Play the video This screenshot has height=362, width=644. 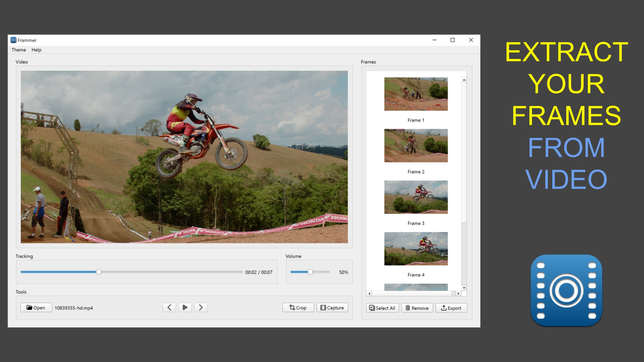click(x=185, y=308)
